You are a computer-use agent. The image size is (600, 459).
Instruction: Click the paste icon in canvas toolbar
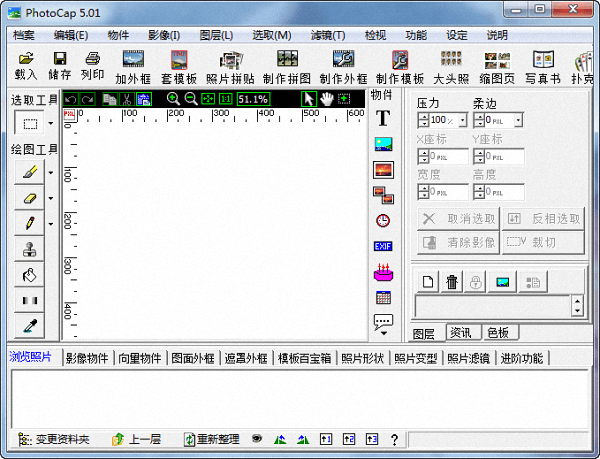pyautogui.click(x=144, y=99)
